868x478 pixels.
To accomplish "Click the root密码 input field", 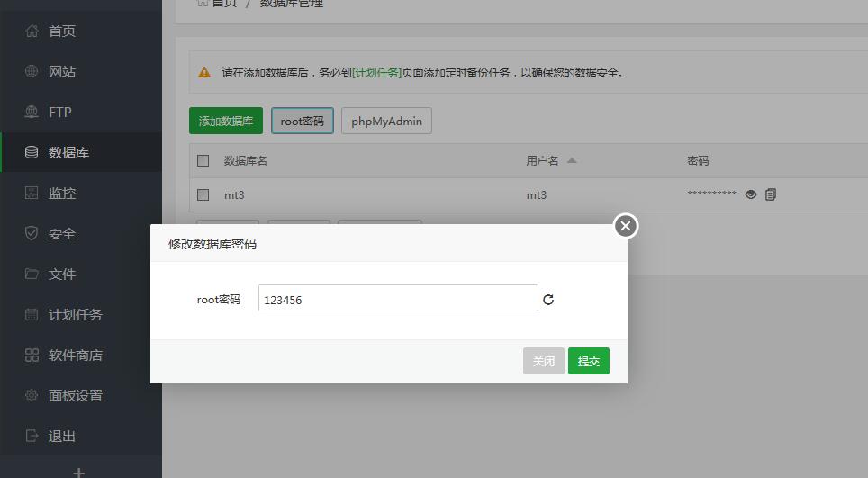I will tap(398, 299).
